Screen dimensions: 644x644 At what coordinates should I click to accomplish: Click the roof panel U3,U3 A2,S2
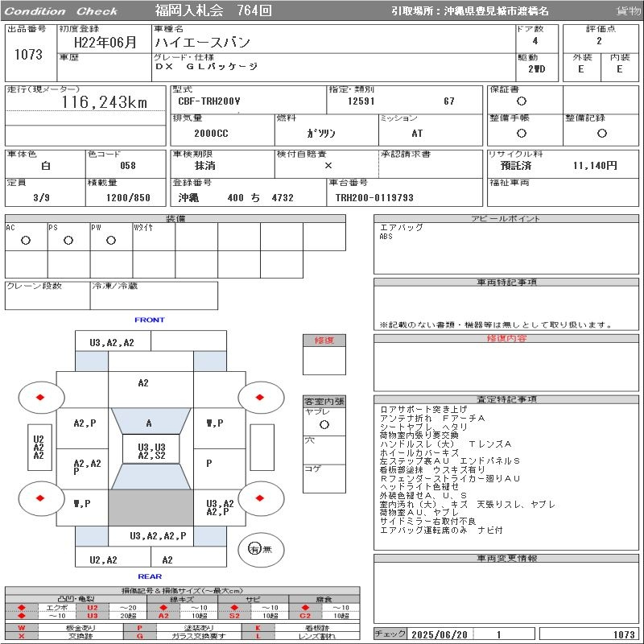click(x=151, y=451)
